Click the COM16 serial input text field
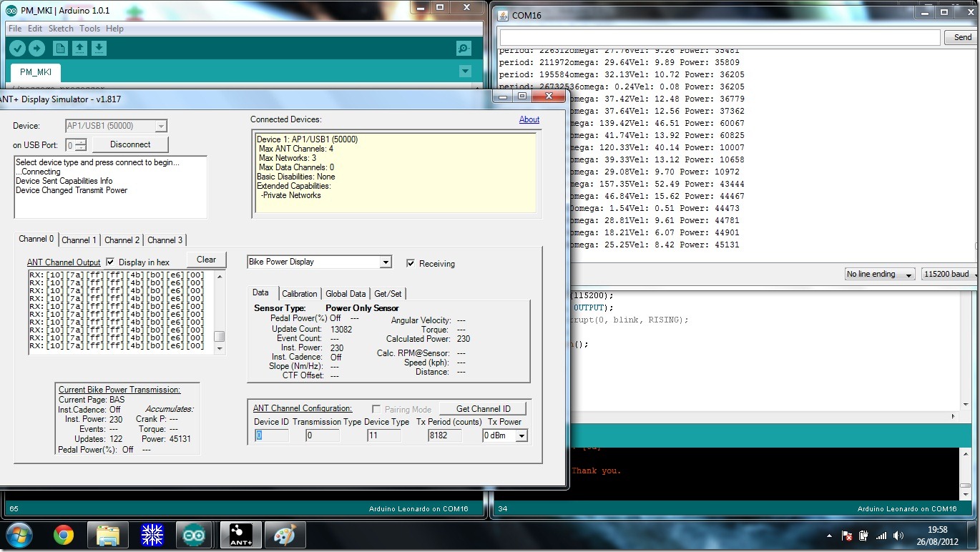980x552 pixels. [x=720, y=37]
